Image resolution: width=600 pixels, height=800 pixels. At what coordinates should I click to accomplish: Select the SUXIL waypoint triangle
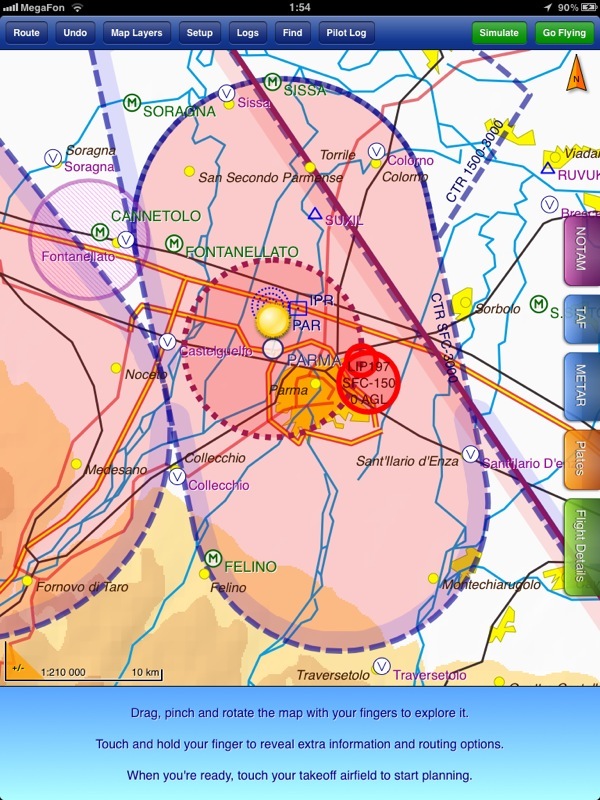click(x=315, y=214)
